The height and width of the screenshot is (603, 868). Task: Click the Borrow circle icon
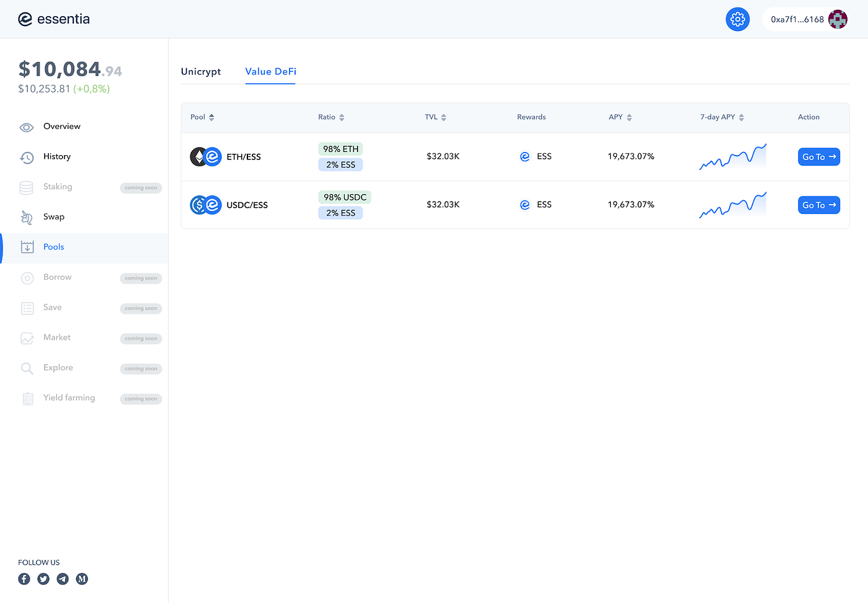point(27,278)
